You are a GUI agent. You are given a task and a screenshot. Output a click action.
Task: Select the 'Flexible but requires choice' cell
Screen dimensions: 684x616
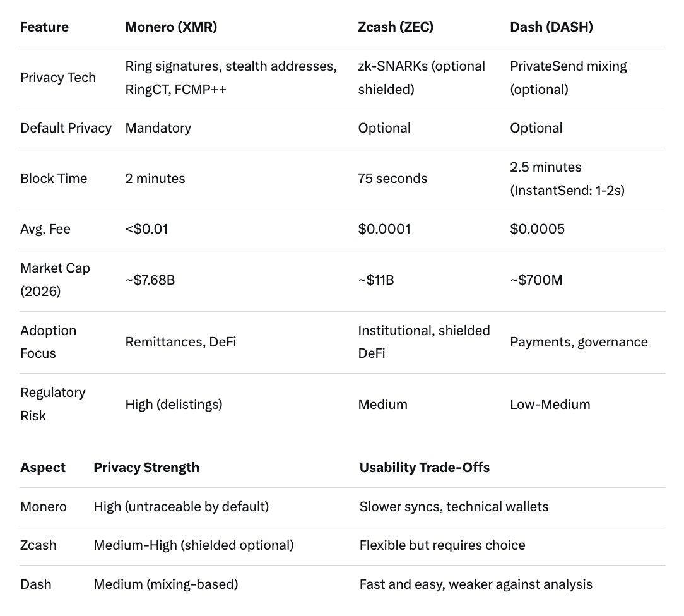tap(442, 545)
